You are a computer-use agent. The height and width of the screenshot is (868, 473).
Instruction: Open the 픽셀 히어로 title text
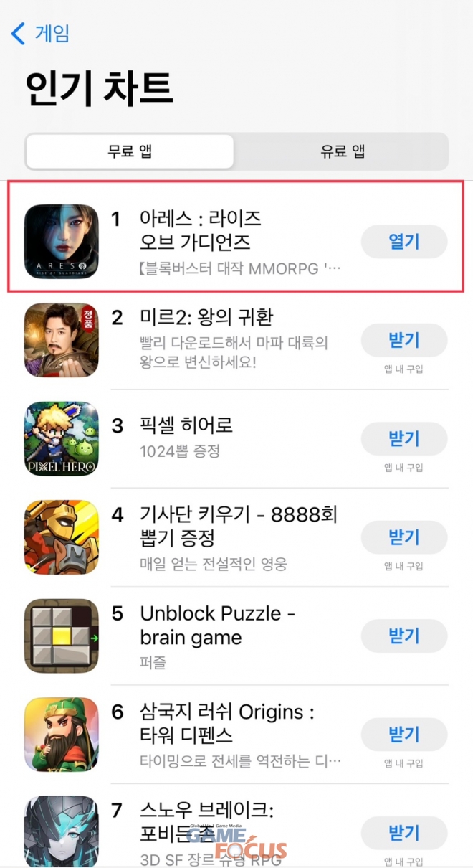186,425
